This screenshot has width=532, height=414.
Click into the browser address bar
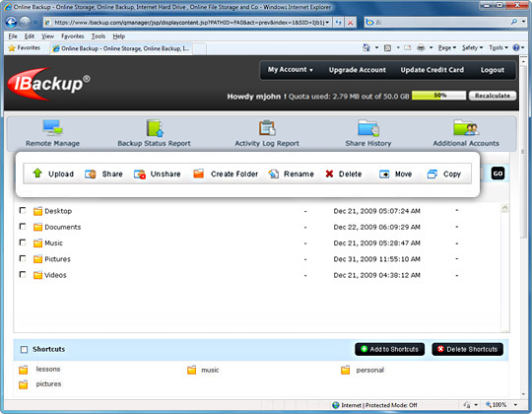(x=186, y=23)
